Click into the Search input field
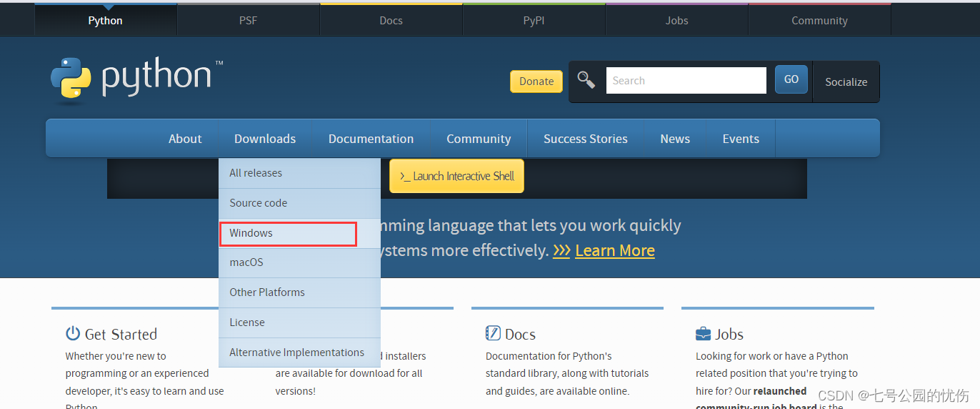Viewport: 980px width, 409px height. point(686,80)
